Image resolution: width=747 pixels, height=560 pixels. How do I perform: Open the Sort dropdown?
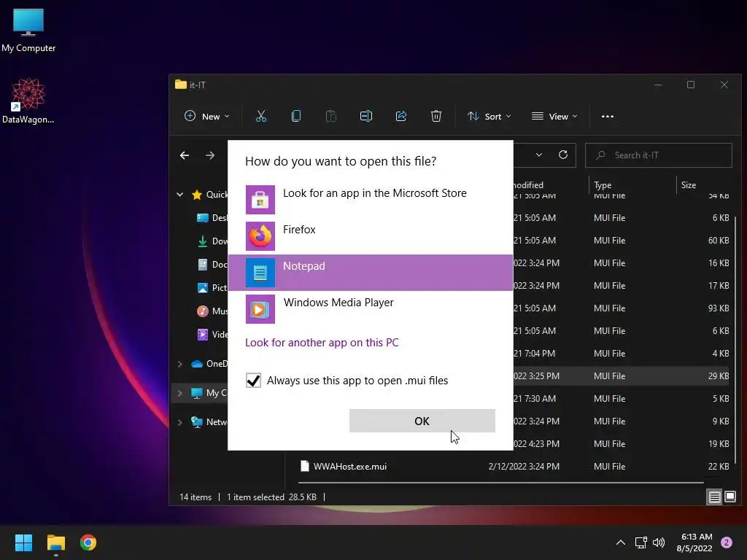[x=489, y=116]
